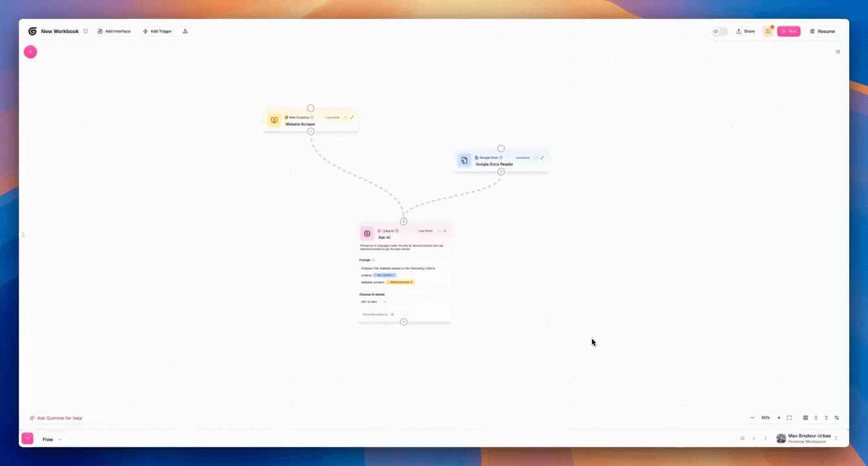The height and width of the screenshot is (466, 868).
Task: Click the next page arrow in bottom bar
Action: (766, 438)
